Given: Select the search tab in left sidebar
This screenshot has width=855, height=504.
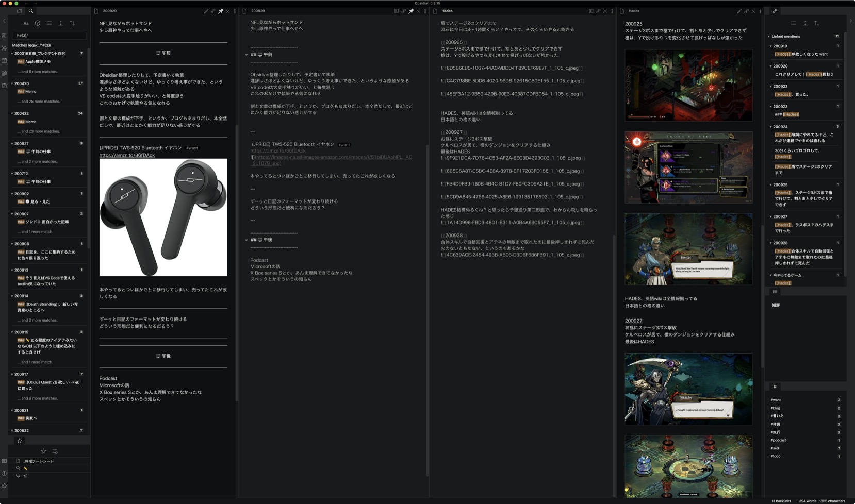Looking at the screenshot, I should 31,11.
